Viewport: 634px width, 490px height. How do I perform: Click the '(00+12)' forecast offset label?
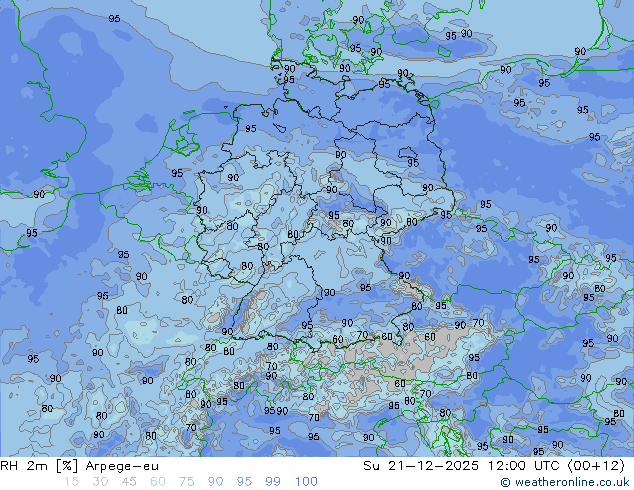point(597,466)
